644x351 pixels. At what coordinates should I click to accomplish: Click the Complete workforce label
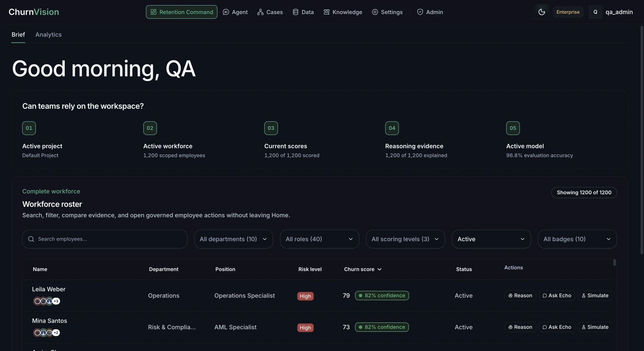click(x=51, y=191)
